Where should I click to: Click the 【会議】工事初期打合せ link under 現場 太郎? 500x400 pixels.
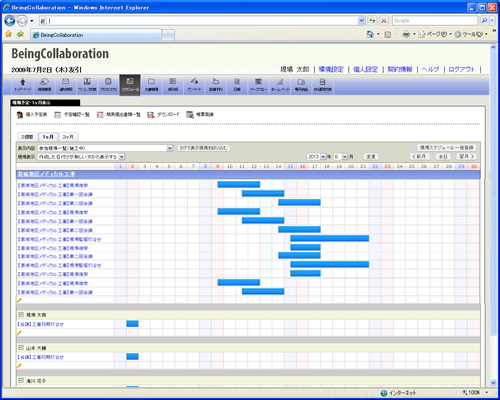pos(40,324)
